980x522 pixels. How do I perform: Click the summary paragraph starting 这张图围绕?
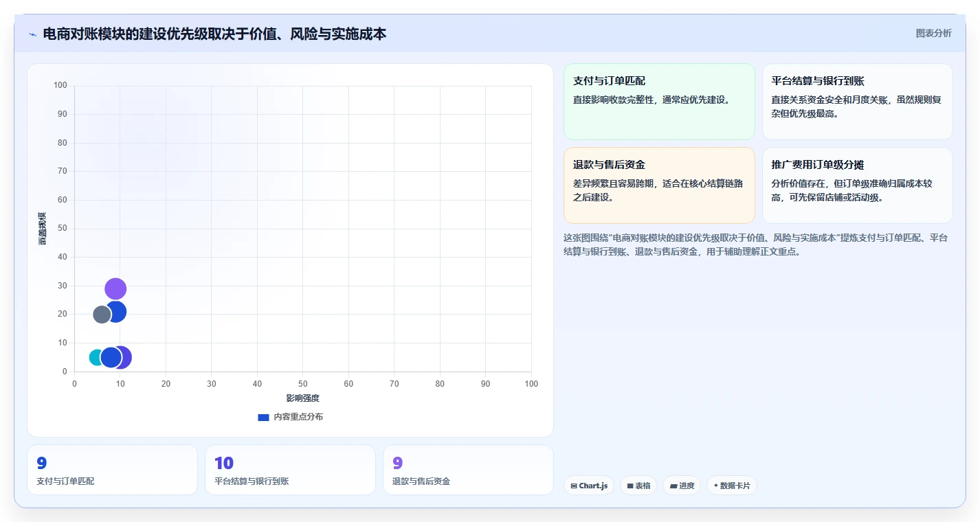755,245
